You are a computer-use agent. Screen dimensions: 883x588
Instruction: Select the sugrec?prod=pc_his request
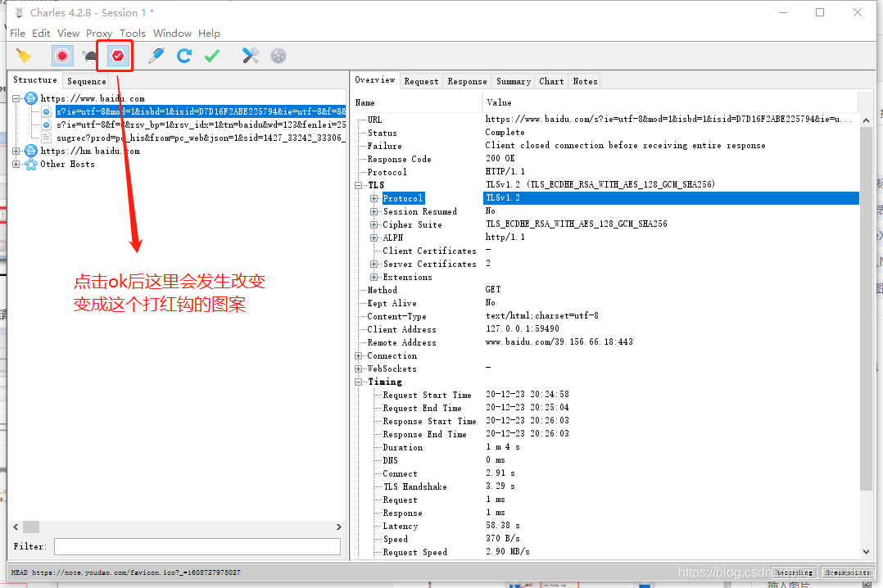[201, 138]
